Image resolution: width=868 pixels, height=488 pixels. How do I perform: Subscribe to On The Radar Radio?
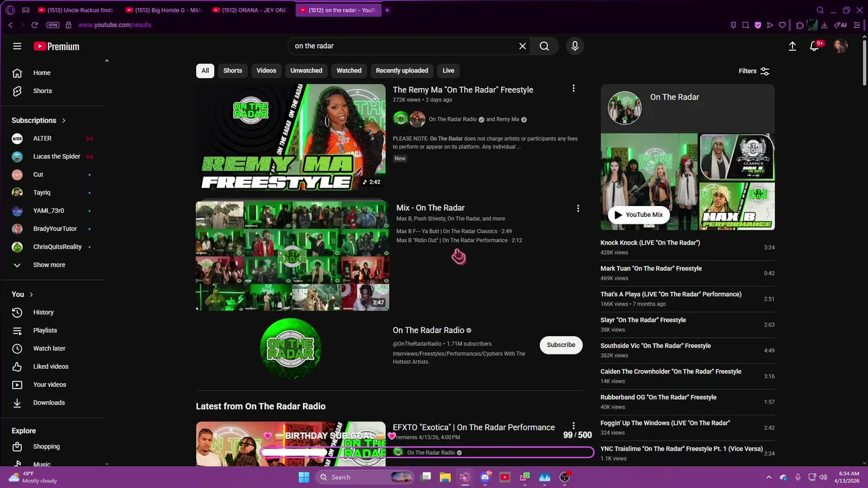(x=561, y=345)
